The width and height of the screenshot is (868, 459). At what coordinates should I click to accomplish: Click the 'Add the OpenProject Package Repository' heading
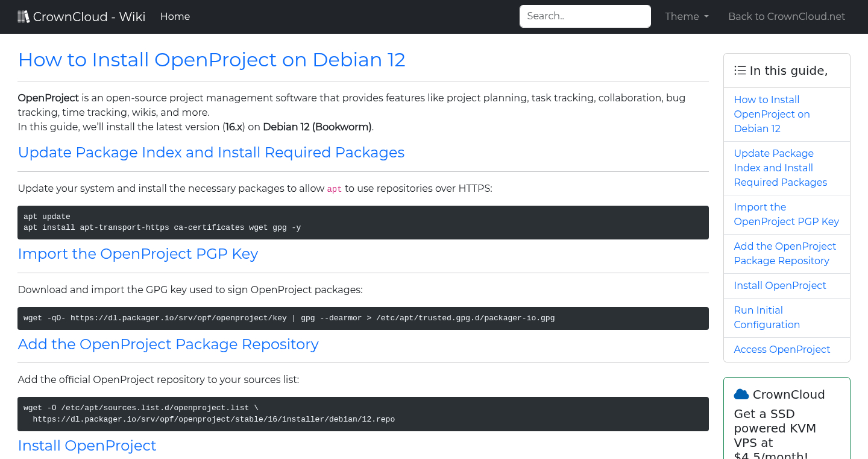pos(168,344)
